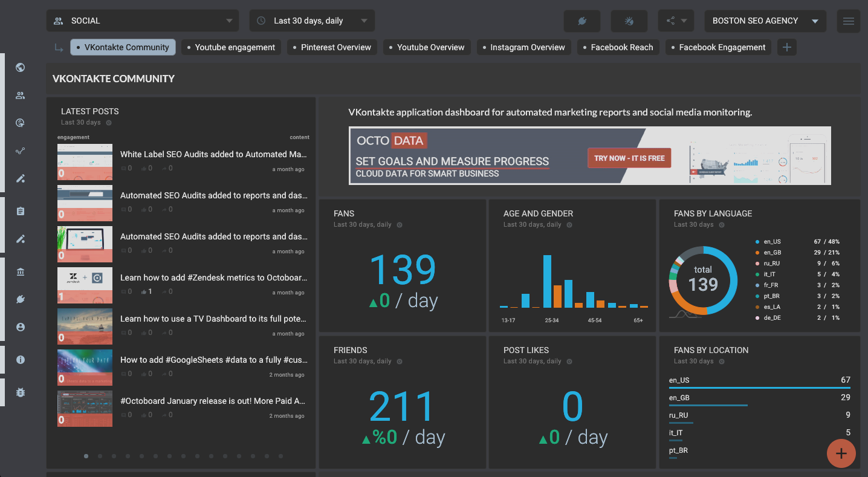Click the arrow icon left of VKontakte Community tab
This screenshot has height=477, width=868.
point(59,48)
